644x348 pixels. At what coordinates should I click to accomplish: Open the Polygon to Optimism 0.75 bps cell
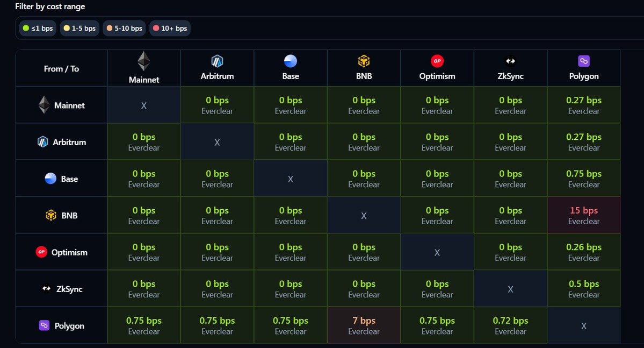click(437, 325)
